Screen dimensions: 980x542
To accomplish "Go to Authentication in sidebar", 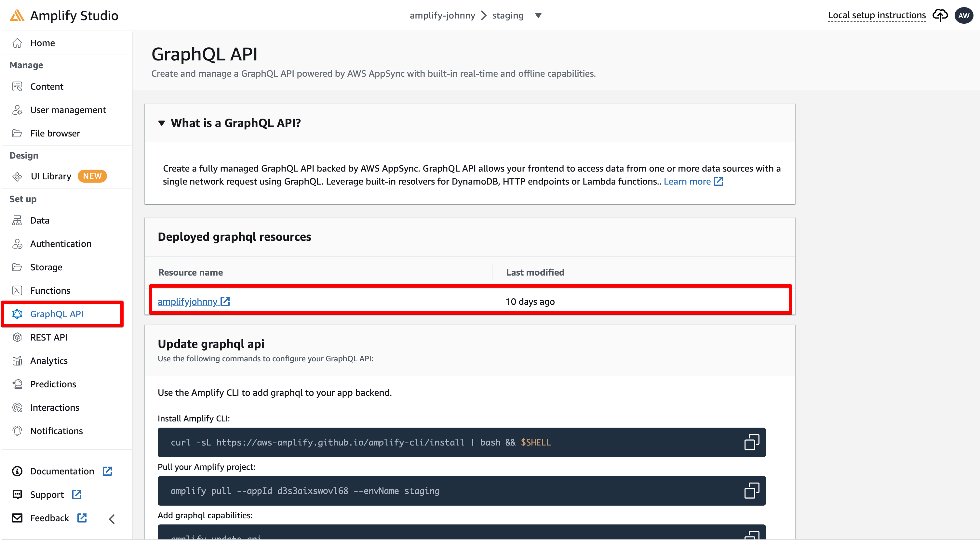I will (60, 244).
